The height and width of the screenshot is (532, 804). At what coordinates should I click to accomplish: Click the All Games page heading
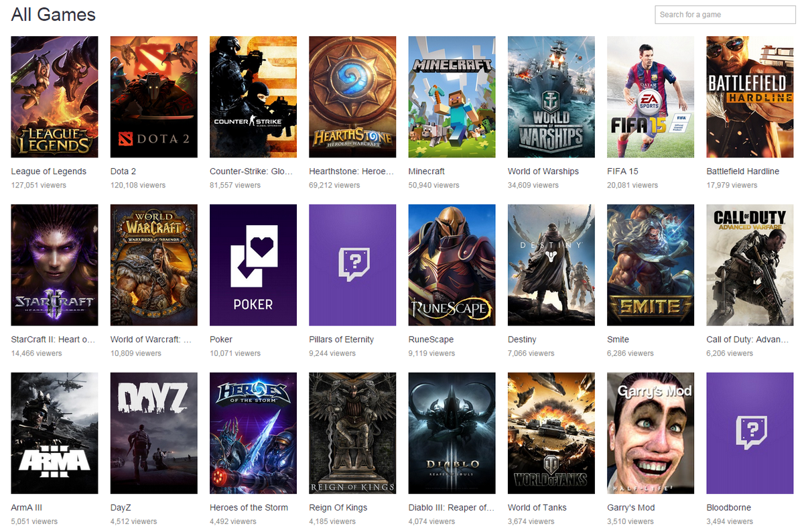(54, 15)
